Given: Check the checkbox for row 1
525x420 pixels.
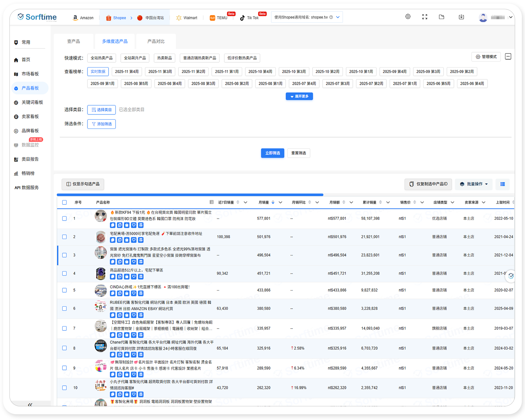Looking at the screenshot, I should tap(64, 218).
